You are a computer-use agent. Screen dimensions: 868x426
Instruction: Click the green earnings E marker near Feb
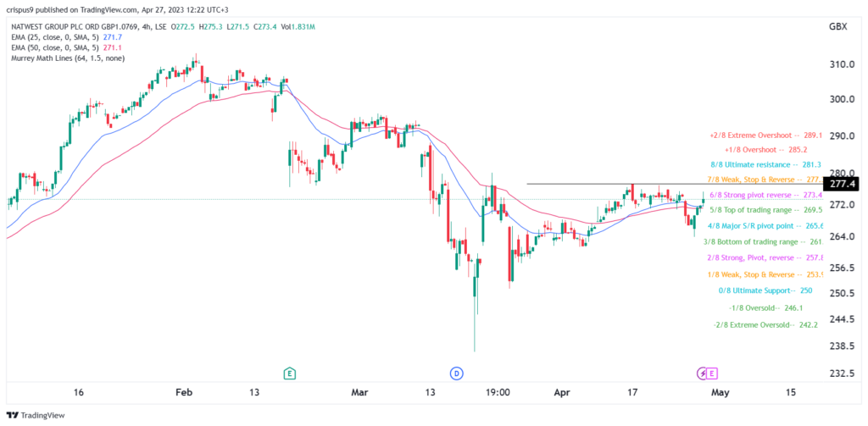(x=289, y=373)
